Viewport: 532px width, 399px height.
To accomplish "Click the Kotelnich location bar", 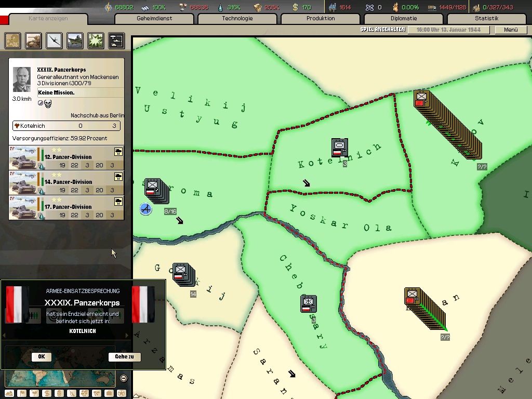I will pyautogui.click(x=66, y=126).
